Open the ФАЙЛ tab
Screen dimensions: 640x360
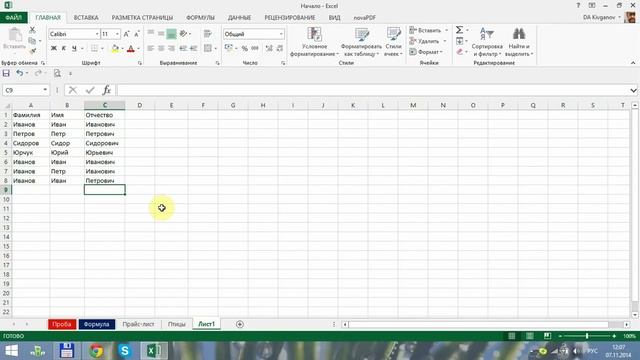pos(13,18)
